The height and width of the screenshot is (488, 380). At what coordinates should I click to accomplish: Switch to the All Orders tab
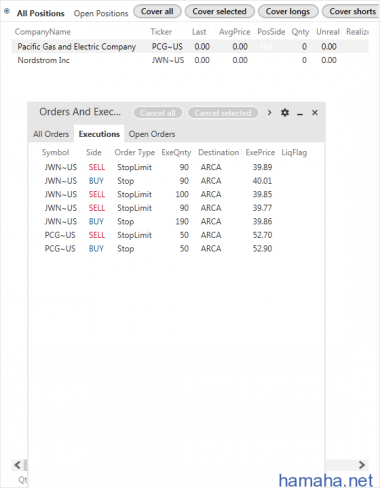(51, 134)
